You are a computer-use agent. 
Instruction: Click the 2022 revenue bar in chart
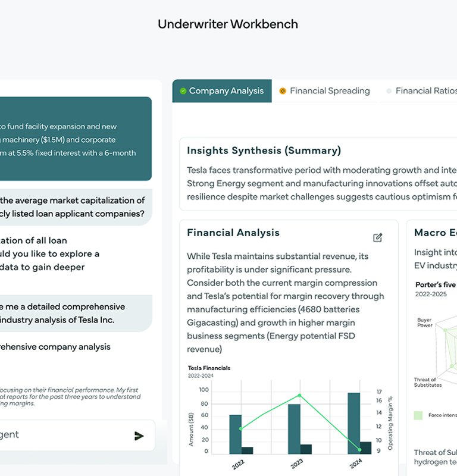coord(235,434)
